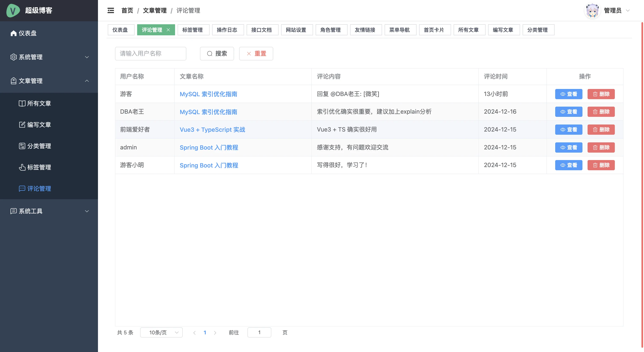View the 游客小明 comment with 查看
Image resolution: width=644 pixels, height=352 pixels.
569,165
